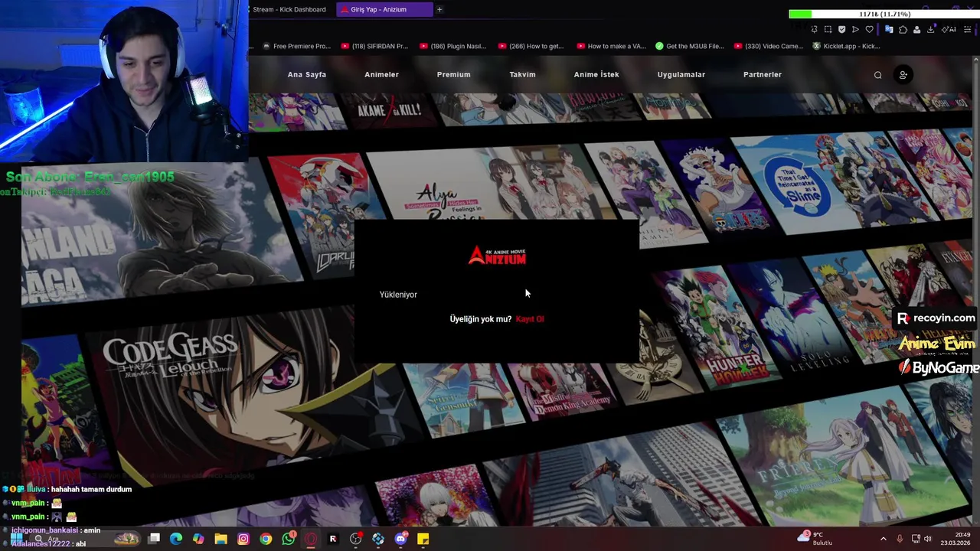Click the volume speaker tray icon
Screen dimensions: 980x551
pos(928,539)
